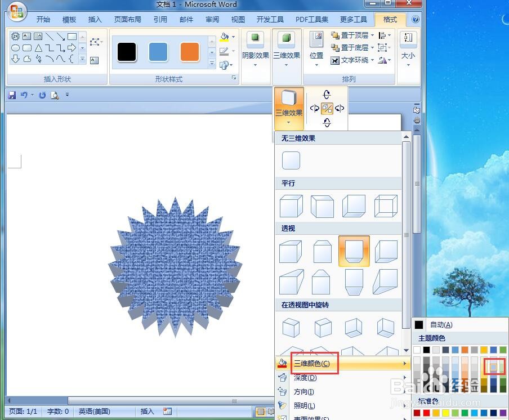Apply the black shape style swatch
The height and width of the screenshot is (420, 509).
(127, 52)
